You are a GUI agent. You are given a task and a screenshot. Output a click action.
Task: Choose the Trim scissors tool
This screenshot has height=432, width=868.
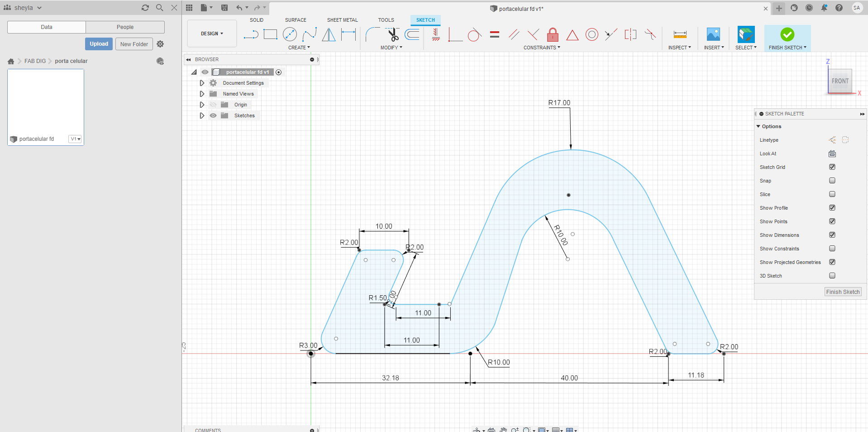pyautogui.click(x=392, y=34)
